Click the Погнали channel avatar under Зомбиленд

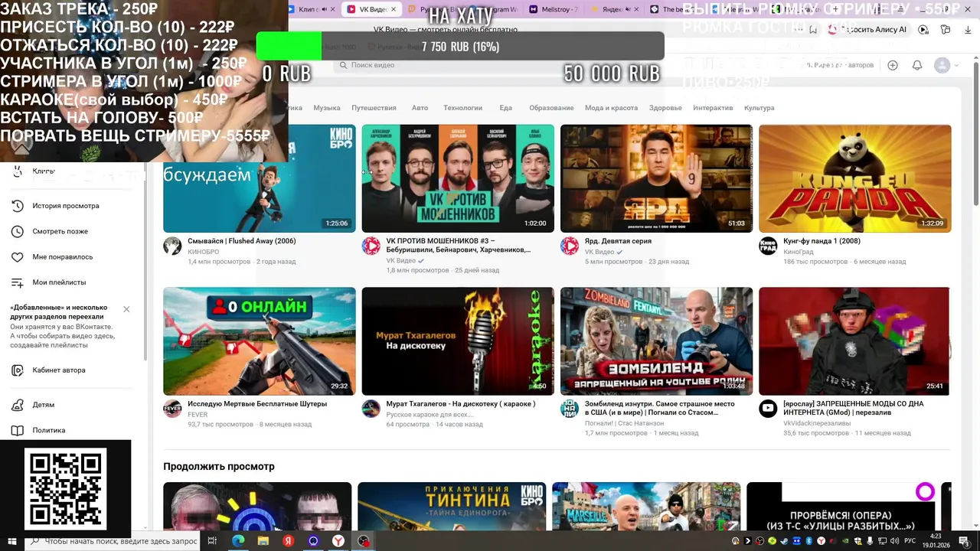click(x=570, y=409)
